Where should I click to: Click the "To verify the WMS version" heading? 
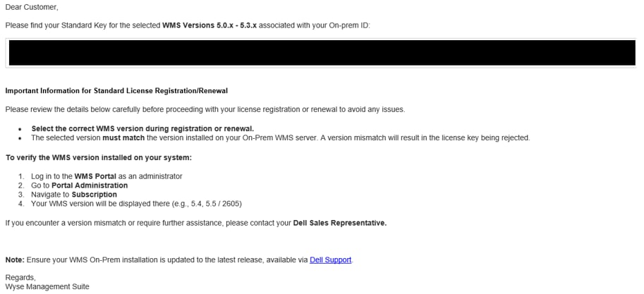coord(99,158)
